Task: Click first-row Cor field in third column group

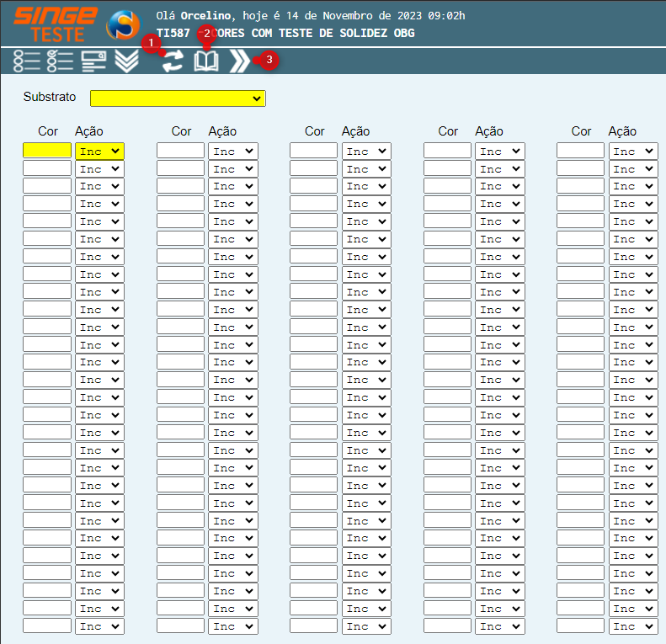Action: coord(314,151)
